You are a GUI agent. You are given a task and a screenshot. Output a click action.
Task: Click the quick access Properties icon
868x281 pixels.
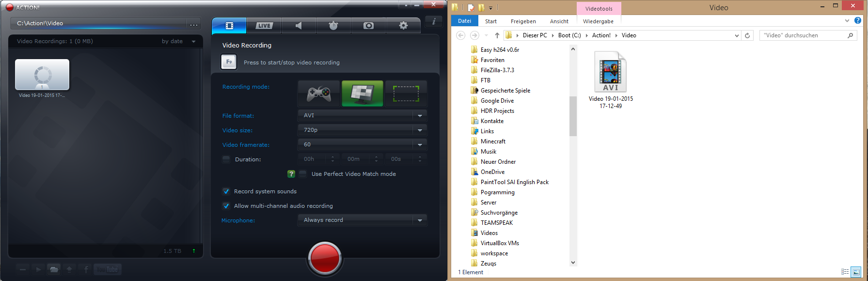471,7
